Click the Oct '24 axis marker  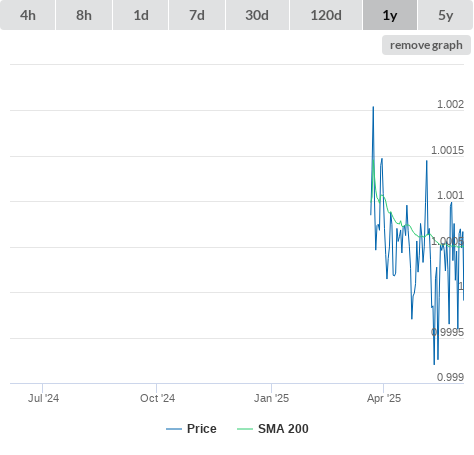tap(157, 398)
